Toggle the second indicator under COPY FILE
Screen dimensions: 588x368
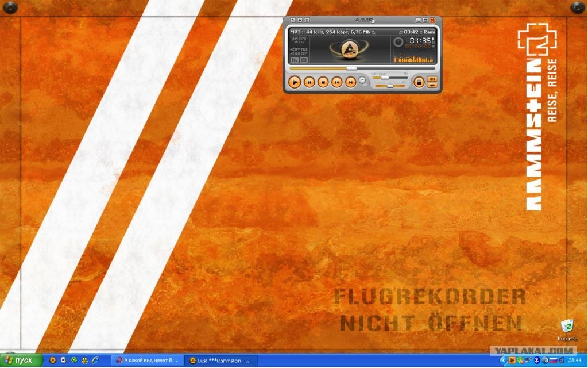pos(299,53)
